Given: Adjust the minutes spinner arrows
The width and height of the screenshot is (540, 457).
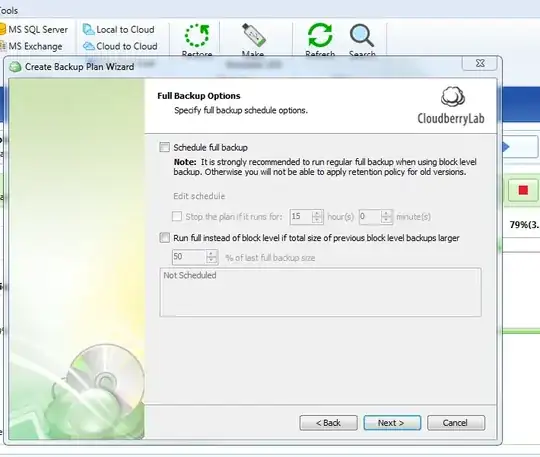Looking at the screenshot, I should coord(386,217).
